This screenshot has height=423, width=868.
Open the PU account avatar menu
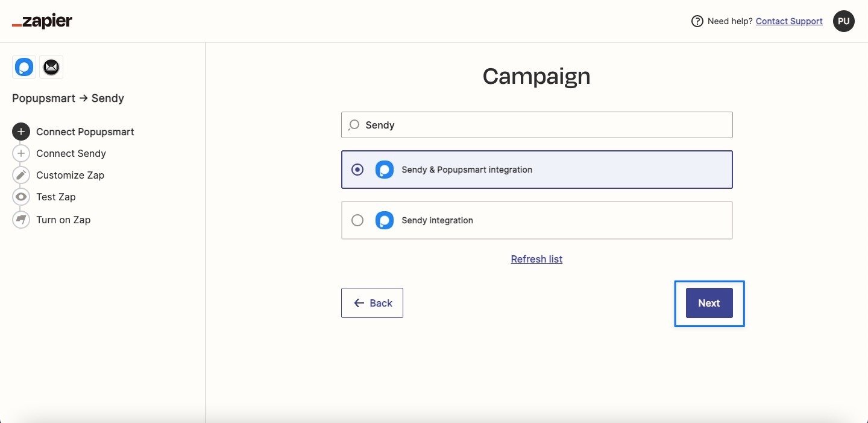[843, 21]
